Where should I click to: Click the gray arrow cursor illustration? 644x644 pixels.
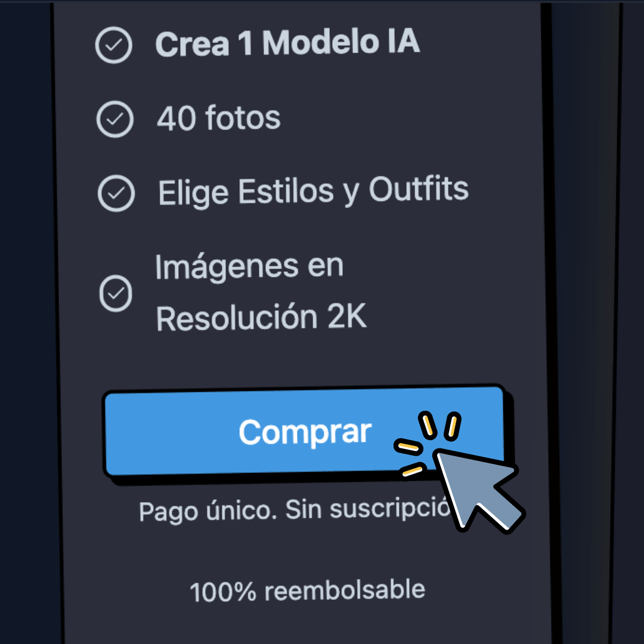tap(478, 490)
